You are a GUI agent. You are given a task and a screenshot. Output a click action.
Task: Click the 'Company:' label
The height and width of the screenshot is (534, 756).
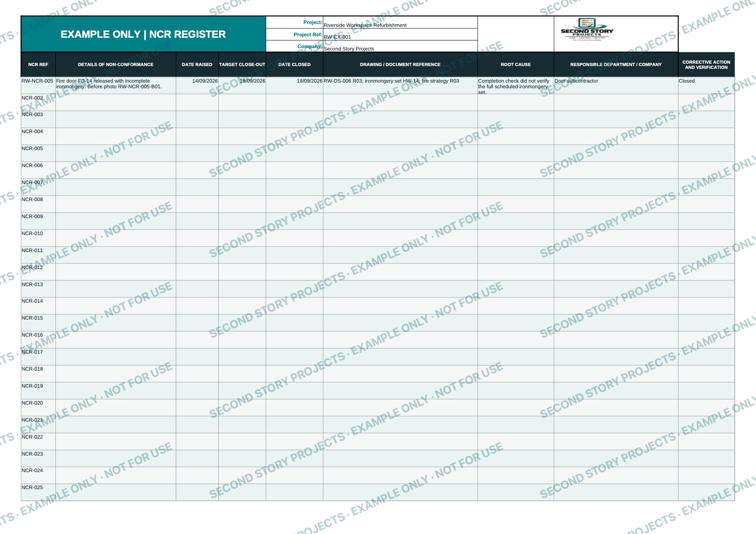[x=310, y=46]
